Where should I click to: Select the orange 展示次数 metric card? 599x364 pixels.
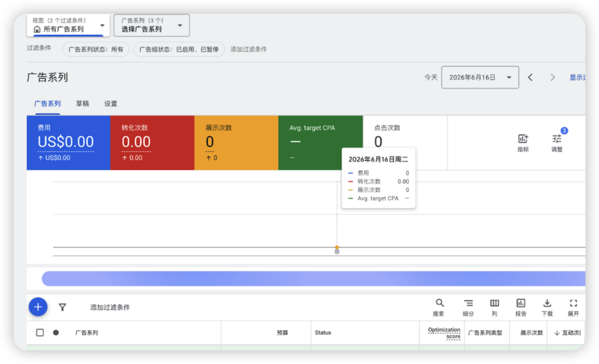click(x=236, y=143)
